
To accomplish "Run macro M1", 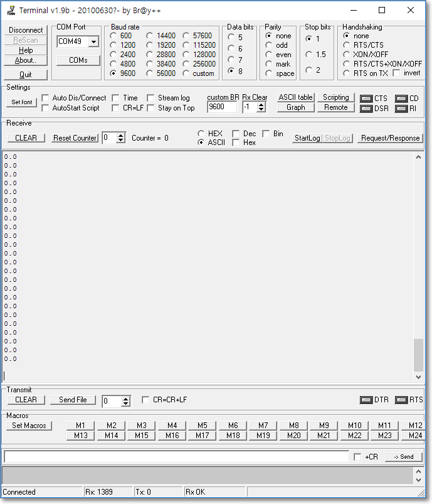I will 80,425.
